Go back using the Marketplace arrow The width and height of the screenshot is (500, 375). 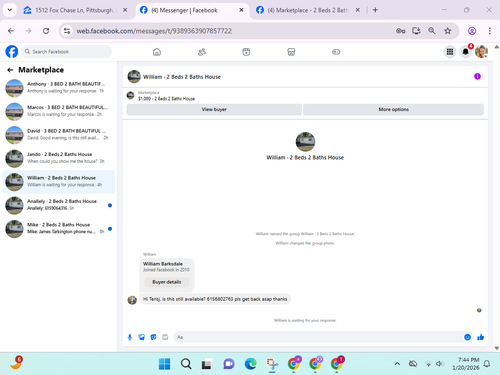click(x=10, y=70)
